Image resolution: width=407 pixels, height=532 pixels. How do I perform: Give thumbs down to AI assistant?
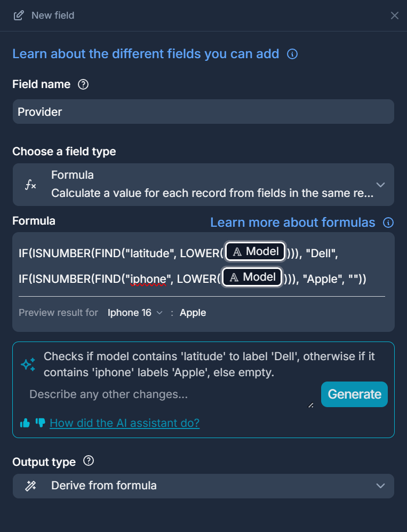tap(40, 423)
